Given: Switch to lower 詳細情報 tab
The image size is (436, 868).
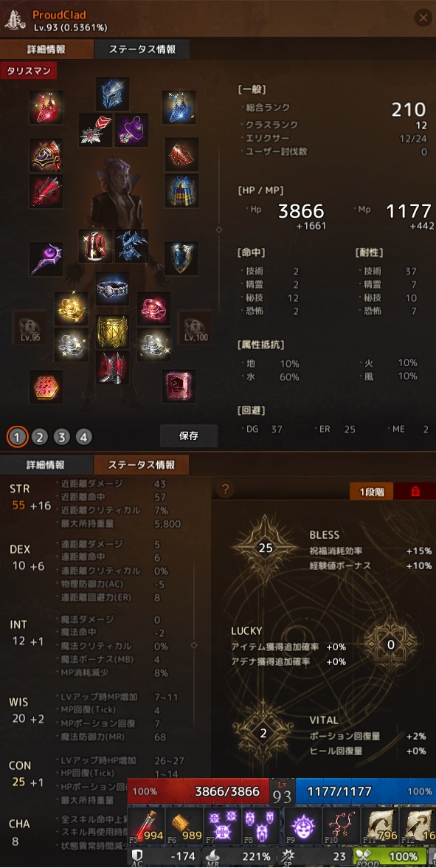Looking at the screenshot, I should [46, 465].
